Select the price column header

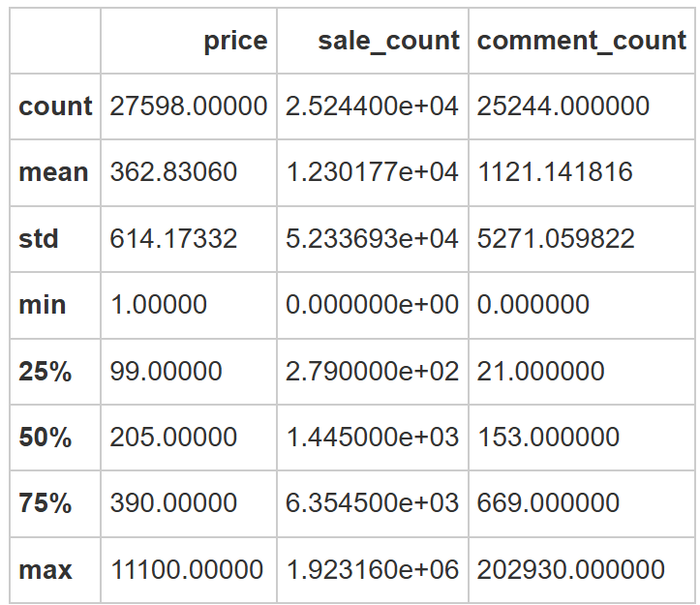235,41
